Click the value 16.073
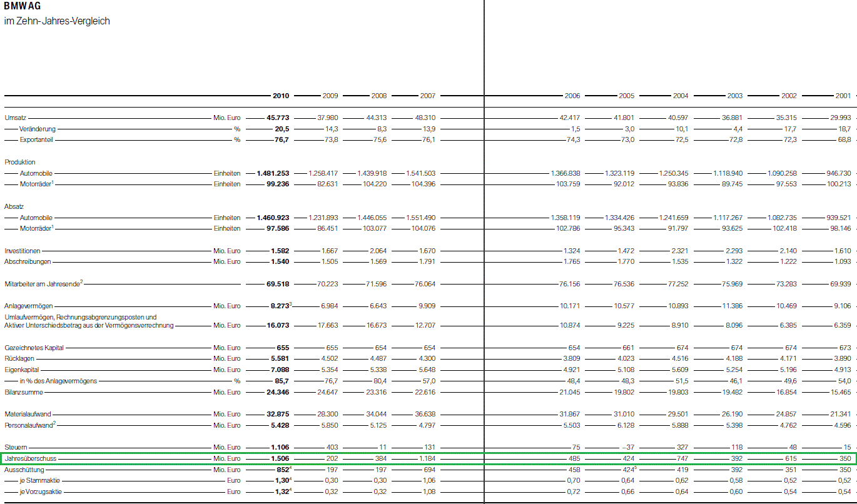This screenshot has height=504, width=857. pyautogui.click(x=278, y=325)
